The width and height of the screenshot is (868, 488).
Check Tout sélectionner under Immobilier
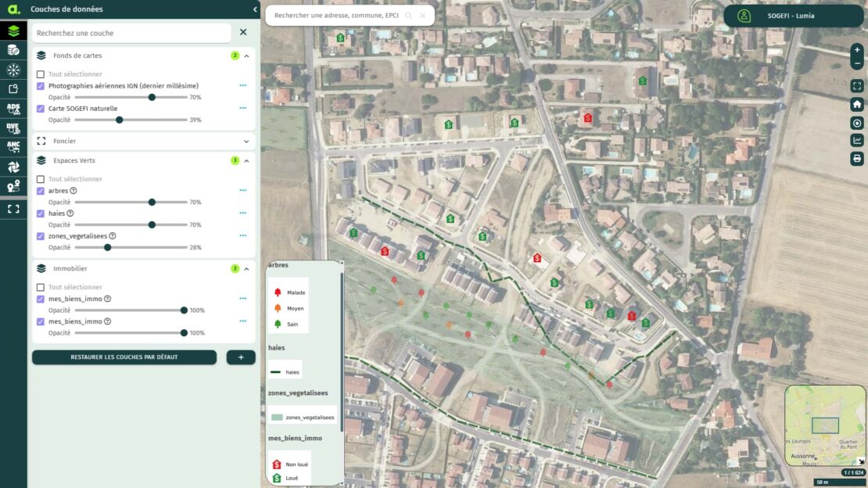(41, 288)
